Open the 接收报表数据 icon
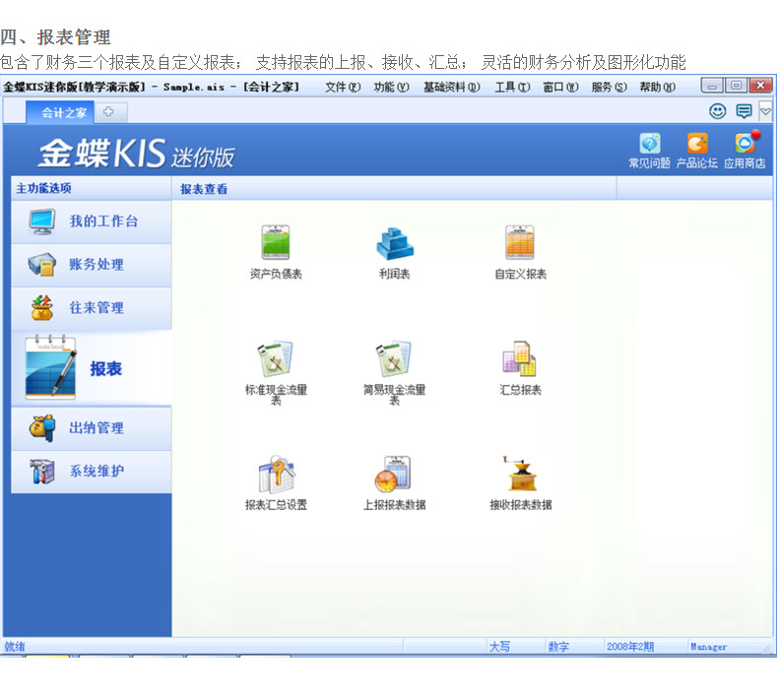 click(x=520, y=474)
